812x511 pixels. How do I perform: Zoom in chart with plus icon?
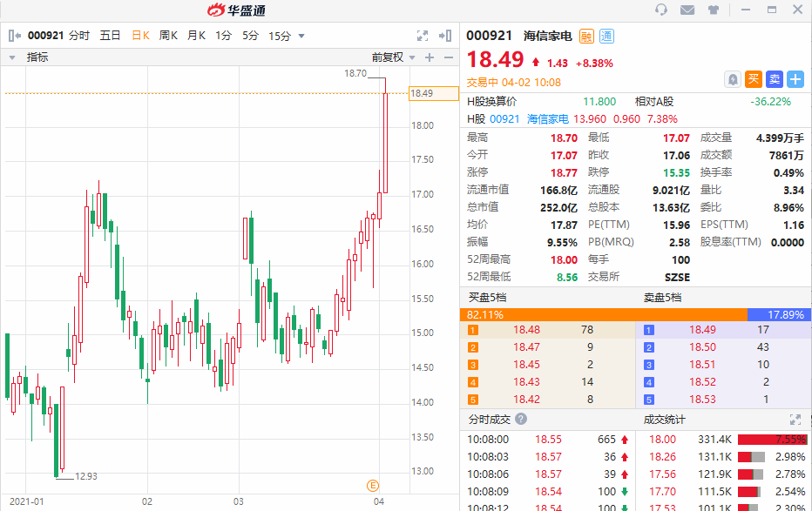[x=430, y=57]
